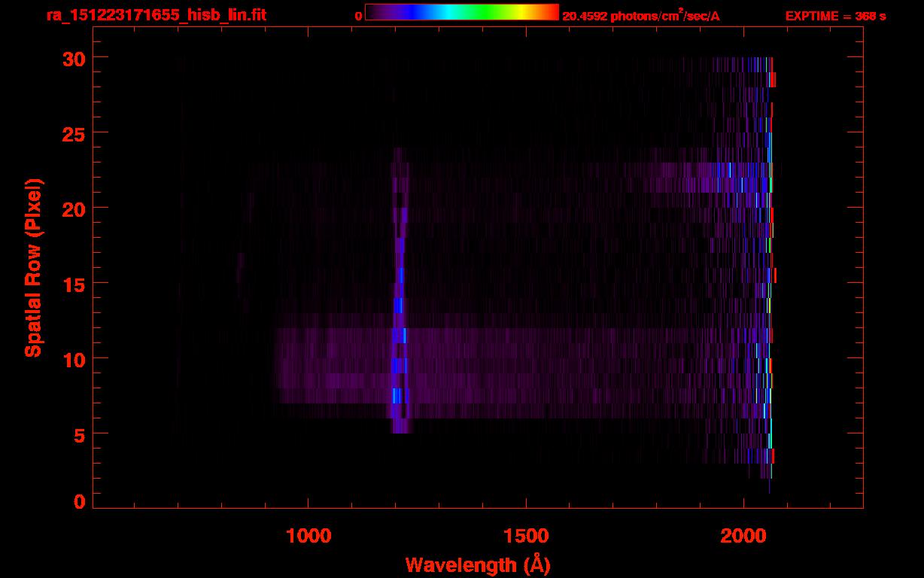Click the 20.4592 photons/cm²/sec/A label
The width and height of the screenshot is (924, 578).
641,16
